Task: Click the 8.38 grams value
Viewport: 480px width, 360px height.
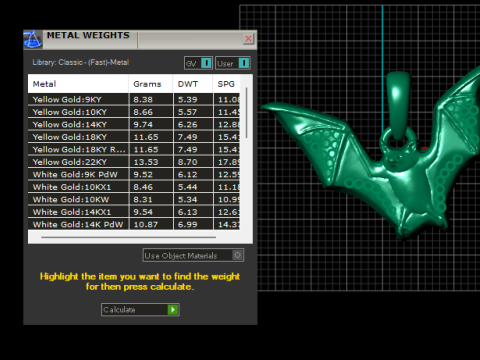Action: click(x=143, y=100)
